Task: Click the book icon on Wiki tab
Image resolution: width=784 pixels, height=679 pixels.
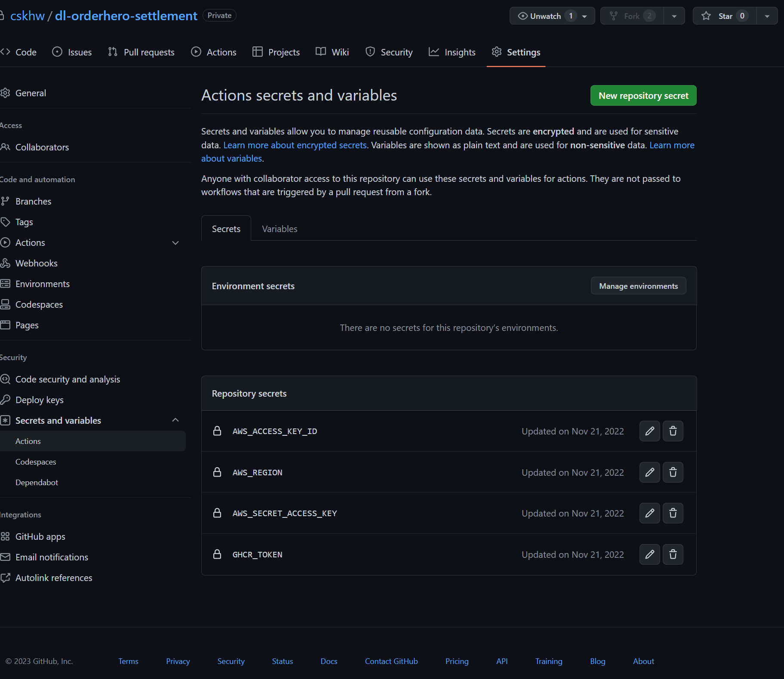Action: coord(321,52)
